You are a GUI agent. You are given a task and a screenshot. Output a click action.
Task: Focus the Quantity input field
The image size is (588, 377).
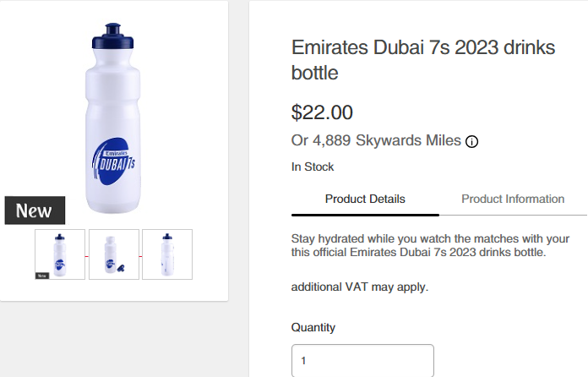[362, 361]
